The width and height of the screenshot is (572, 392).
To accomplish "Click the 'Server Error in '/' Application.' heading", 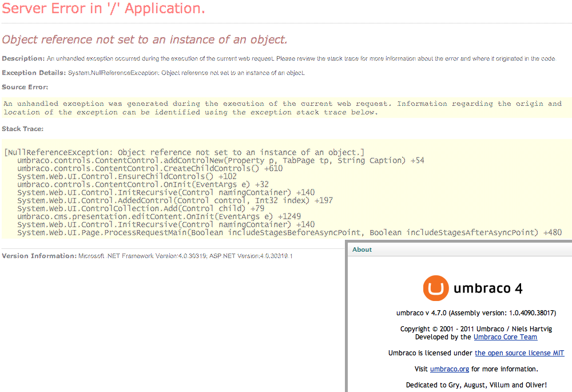I will pos(104,9).
